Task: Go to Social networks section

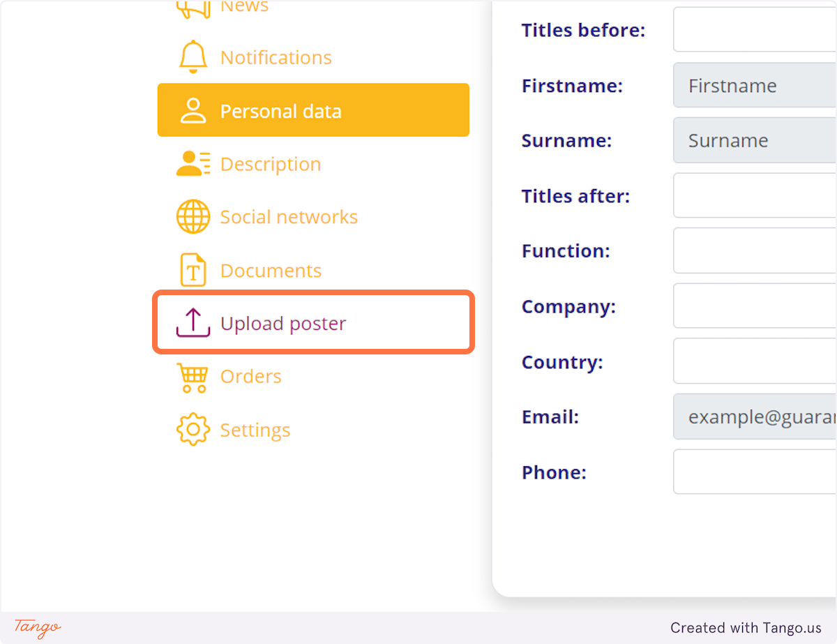Action: 289,217
